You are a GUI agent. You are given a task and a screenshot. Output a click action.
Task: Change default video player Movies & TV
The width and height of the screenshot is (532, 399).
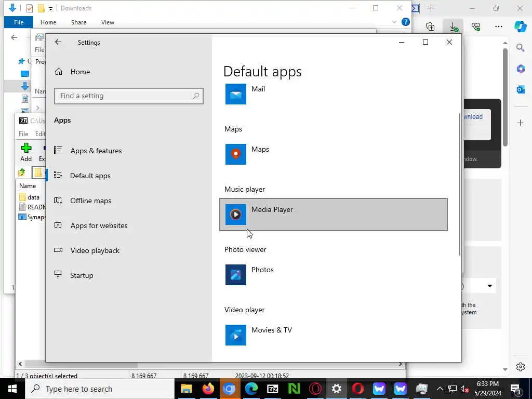point(333,335)
